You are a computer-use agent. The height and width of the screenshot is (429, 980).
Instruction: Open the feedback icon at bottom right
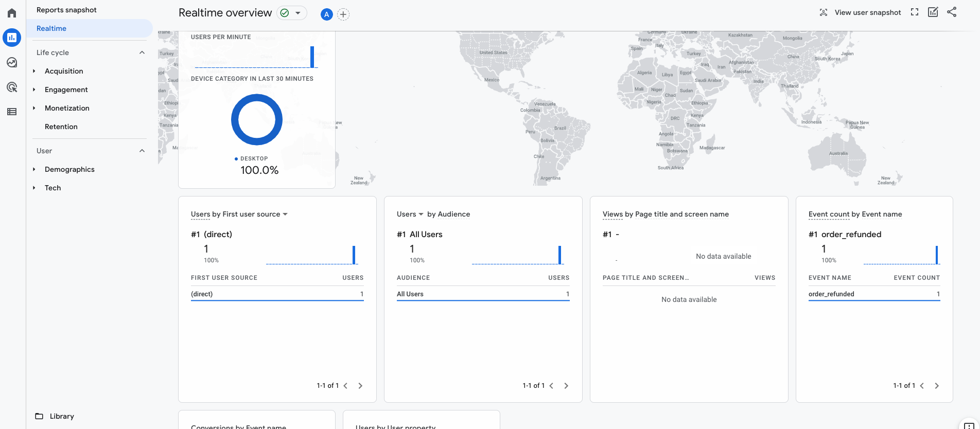969,426
